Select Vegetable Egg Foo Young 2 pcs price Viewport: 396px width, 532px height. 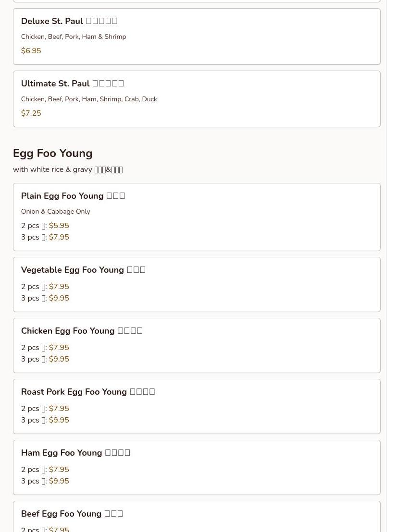(59, 287)
